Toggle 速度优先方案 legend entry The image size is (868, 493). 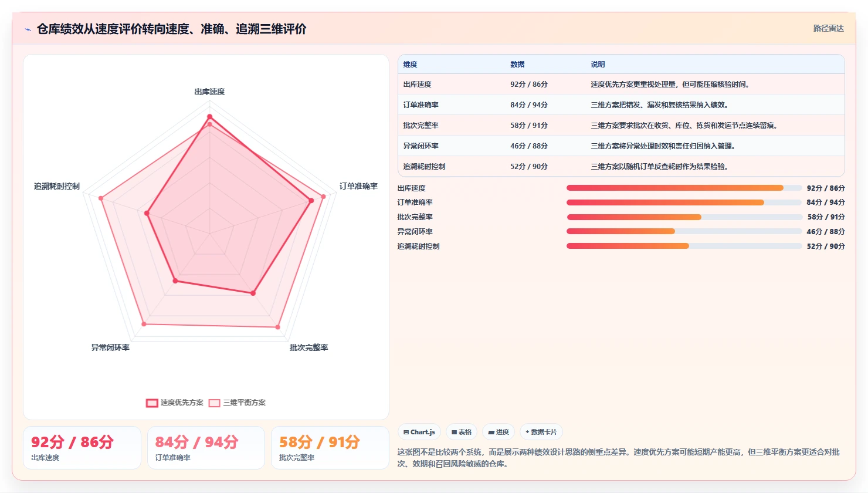pos(175,403)
